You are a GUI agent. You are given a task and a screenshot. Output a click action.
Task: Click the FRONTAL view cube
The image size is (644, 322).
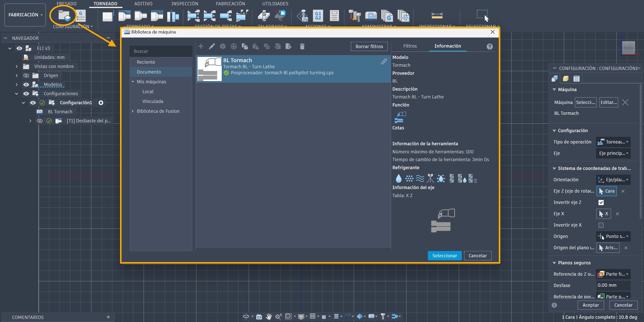pos(628,48)
